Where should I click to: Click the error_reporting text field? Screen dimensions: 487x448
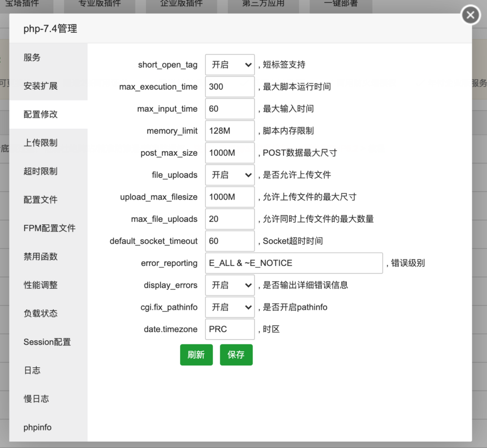click(x=293, y=263)
